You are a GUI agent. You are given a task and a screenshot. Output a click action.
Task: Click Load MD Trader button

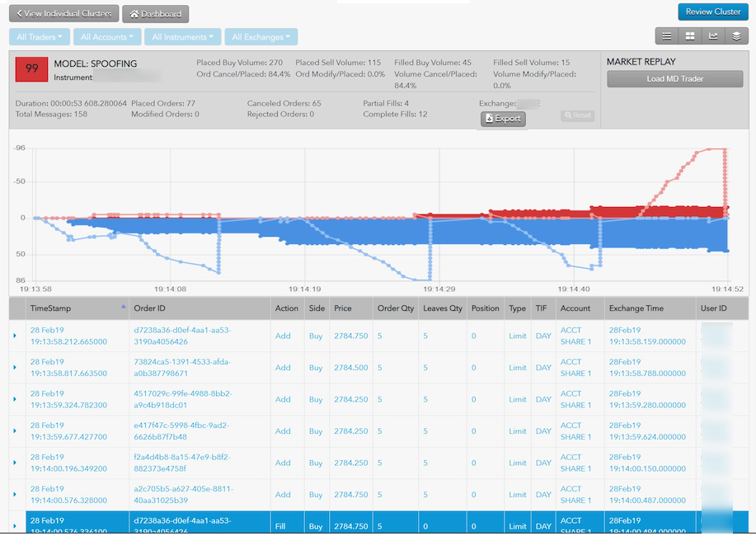[675, 79]
